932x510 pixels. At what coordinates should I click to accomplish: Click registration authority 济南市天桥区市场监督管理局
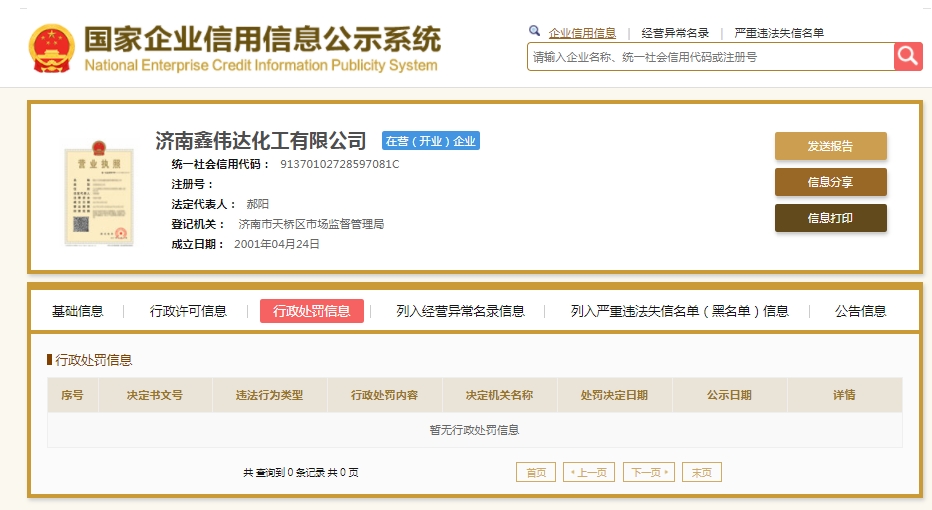pos(311,224)
